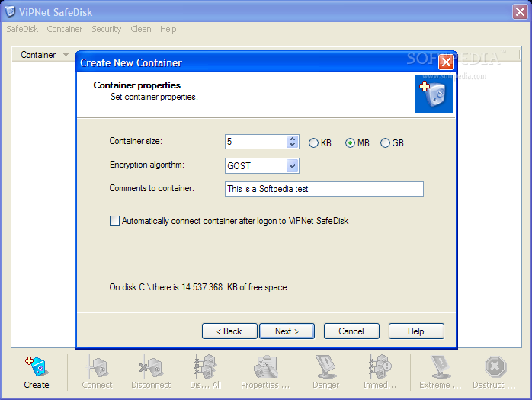This screenshot has width=532, height=400.
Task: Click the Connect container toolbar icon
Action: pos(97,373)
